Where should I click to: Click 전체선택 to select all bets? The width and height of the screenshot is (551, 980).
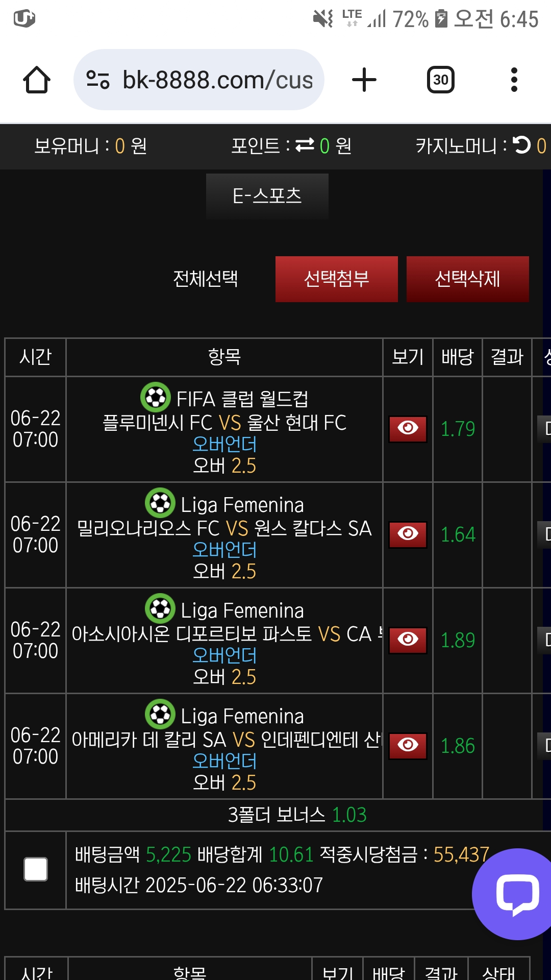tap(206, 279)
